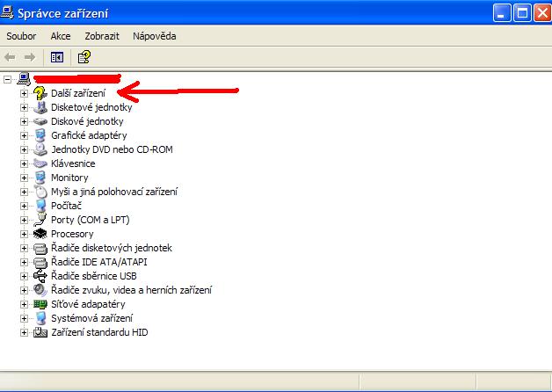Open the Help properties toolbar icon
Image resolution: width=552 pixels, height=392 pixels.
84,57
